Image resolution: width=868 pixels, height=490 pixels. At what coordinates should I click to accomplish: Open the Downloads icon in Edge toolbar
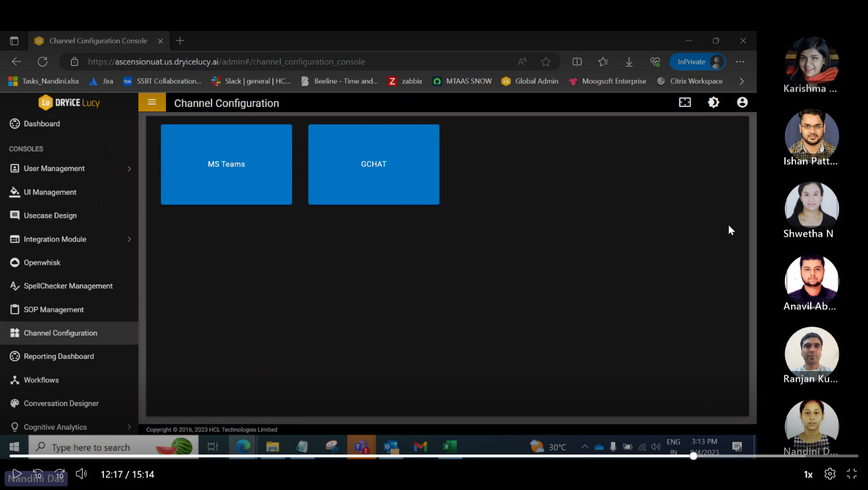click(x=629, y=61)
